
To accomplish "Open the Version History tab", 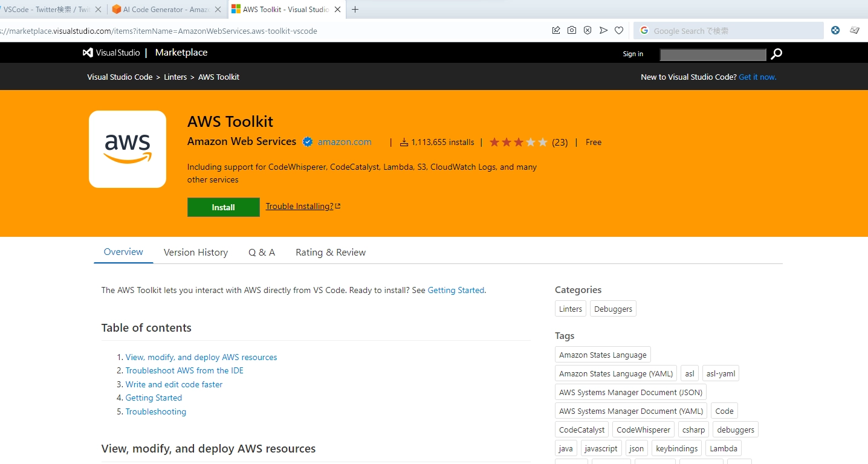I will pos(195,252).
